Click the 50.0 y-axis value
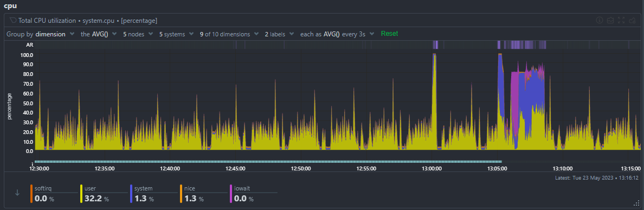This screenshot has height=210, width=644. point(28,103)
